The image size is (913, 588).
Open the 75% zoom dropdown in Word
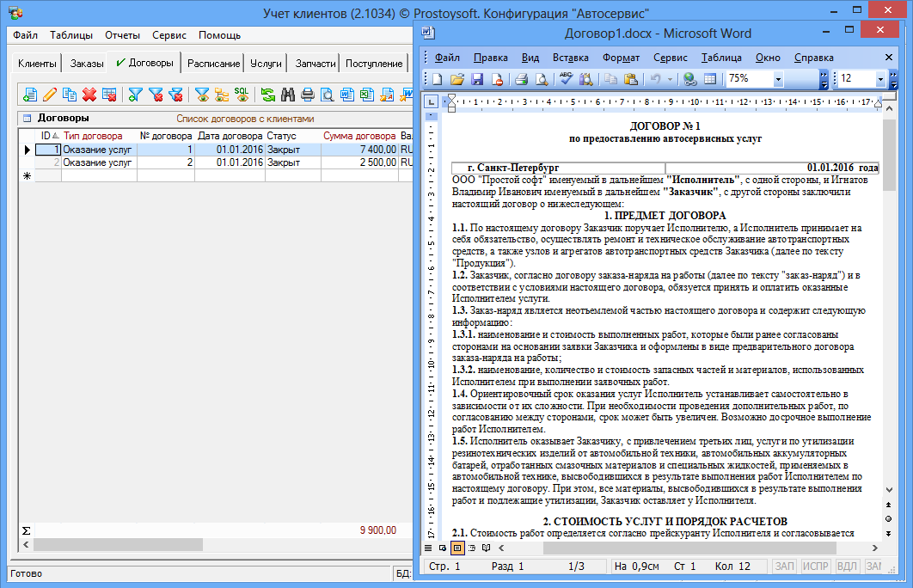pyautogui.click(x=778, y=79)
